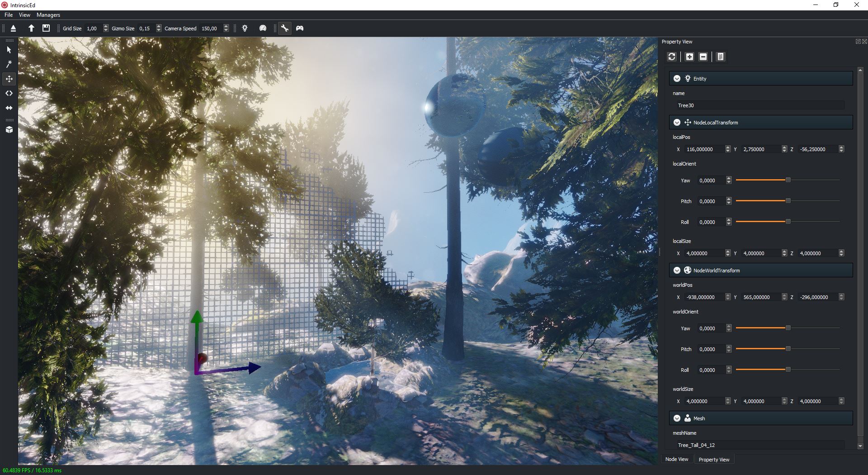Select the double-arrow scale tool

click(9, 108)
